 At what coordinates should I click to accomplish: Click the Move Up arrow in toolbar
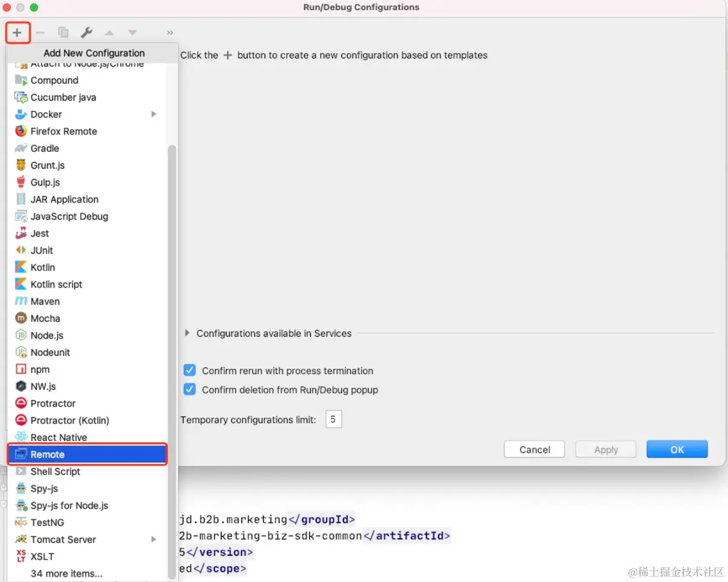tap(109, 33)
